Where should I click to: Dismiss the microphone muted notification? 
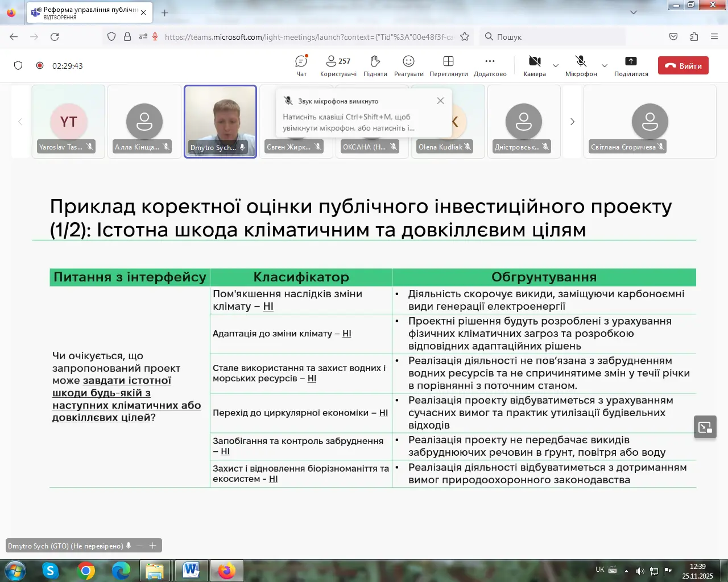[440, 101]
